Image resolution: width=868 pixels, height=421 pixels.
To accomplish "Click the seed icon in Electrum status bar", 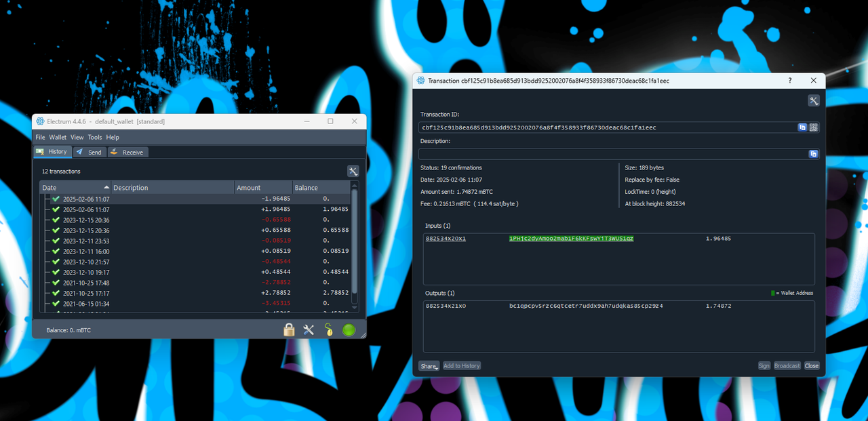I will (x=328, y=330).
